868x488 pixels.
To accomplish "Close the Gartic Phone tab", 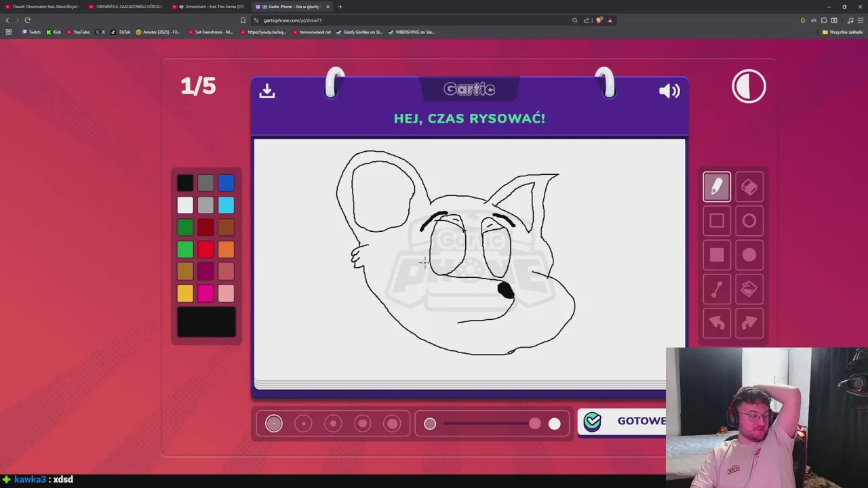I will point(328,7).
